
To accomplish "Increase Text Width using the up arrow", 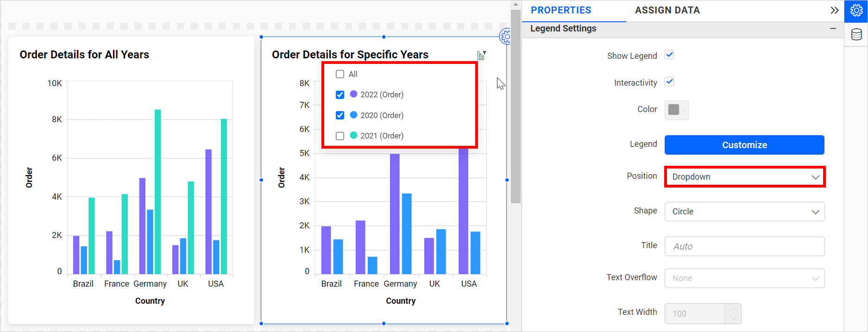I will click(x=733, y=309).
